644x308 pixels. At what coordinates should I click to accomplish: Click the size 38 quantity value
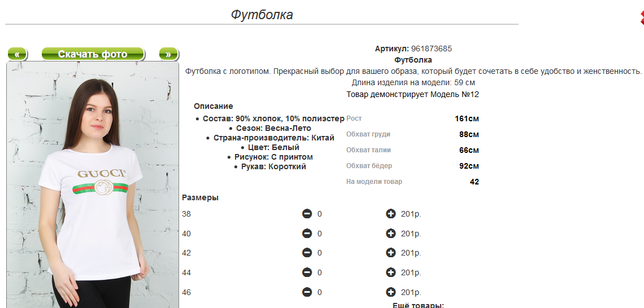click(x=320, y=214)
